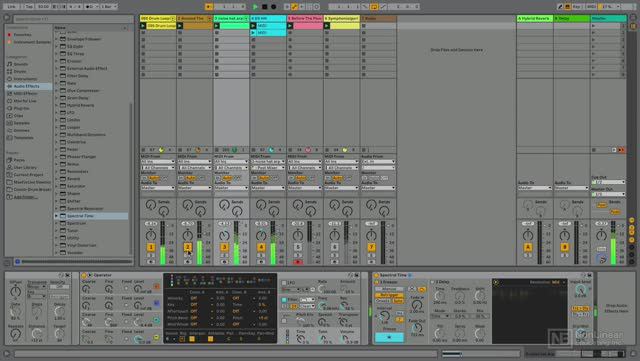Disarm record on track 5
Viewport: 640px width, 361px height.
[x=298, y=262]
